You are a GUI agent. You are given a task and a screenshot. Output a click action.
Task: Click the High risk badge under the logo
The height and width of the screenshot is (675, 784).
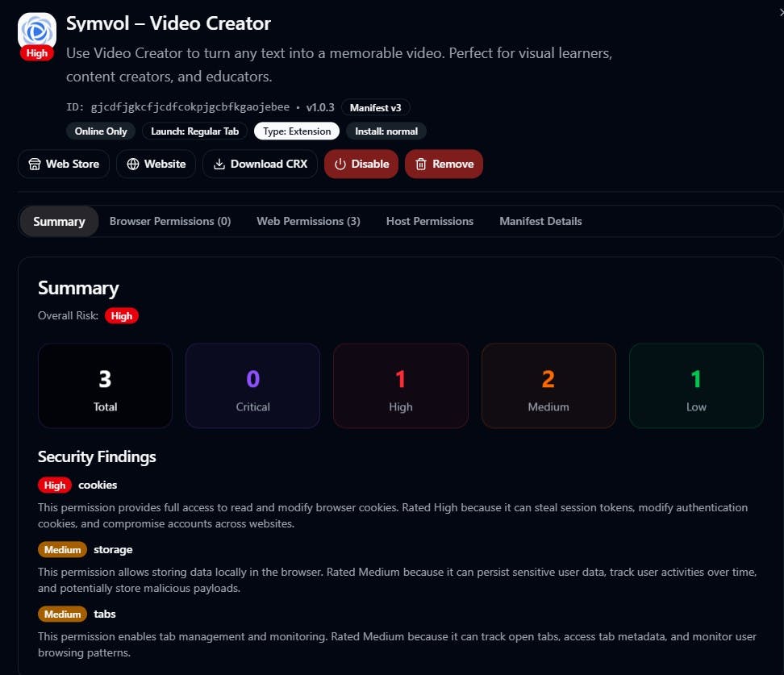pyautogui.click(x=37, y=53)
